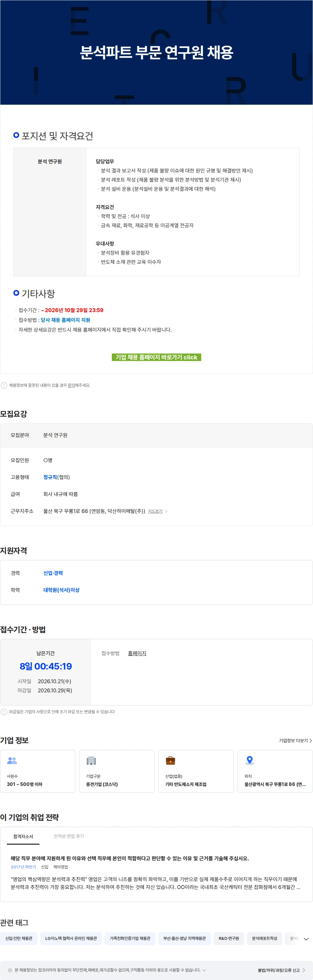313x980 pixels.
Task: Click the industry briefcase icon
Action: tap(171, 761)
